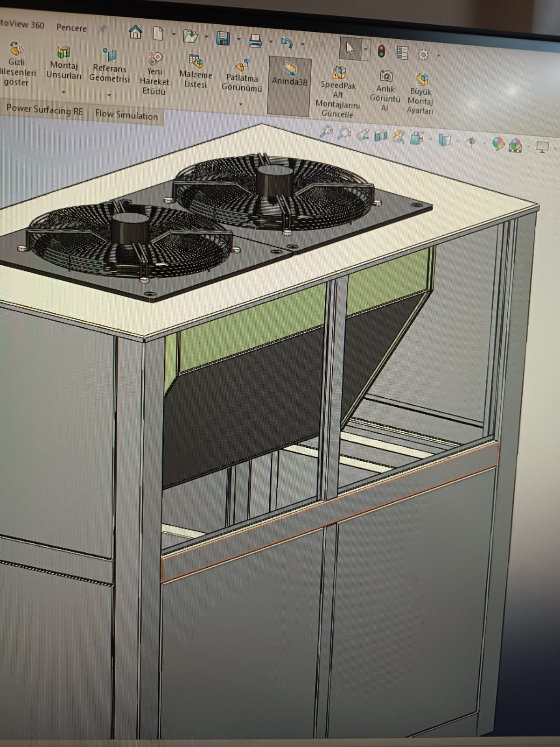Click the Anlık Görüntü Al camera tool
Image resolution: width=560 pixels, height=747 pixels.
coord(385,91)
